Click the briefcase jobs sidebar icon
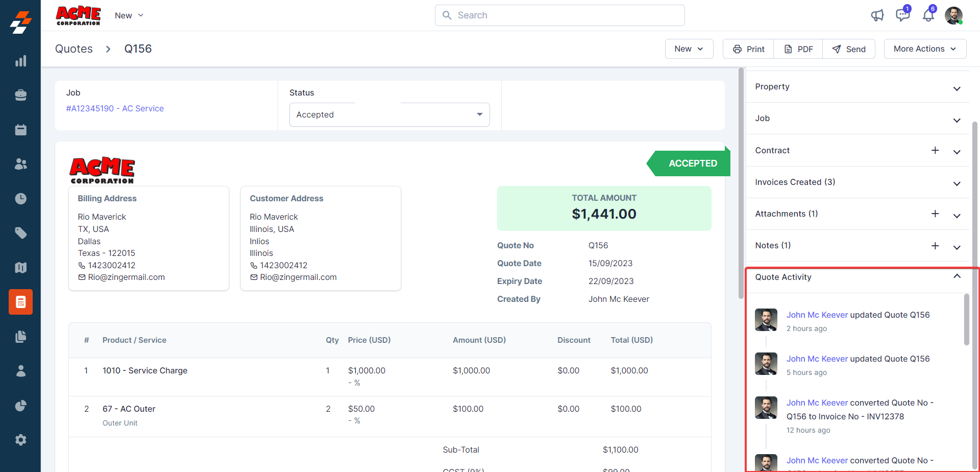The width and height of the screenshot is (980, 472). [20, 95]
